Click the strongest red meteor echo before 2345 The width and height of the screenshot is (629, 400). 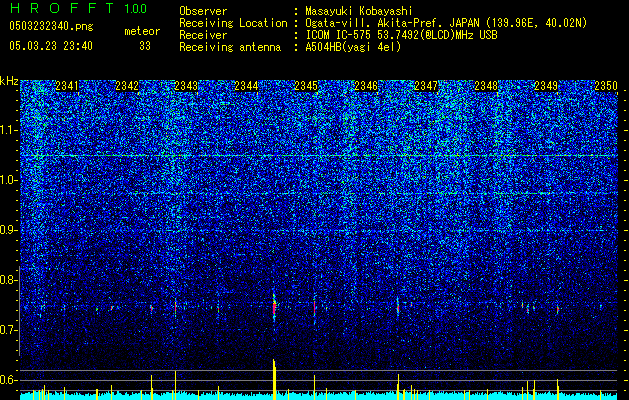(x=274, y=308)
